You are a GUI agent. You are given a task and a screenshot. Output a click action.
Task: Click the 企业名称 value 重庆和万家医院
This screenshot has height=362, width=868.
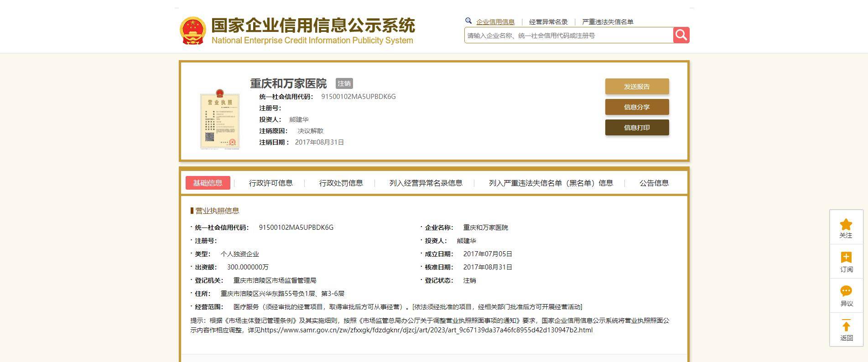click(x=485, y=228)
